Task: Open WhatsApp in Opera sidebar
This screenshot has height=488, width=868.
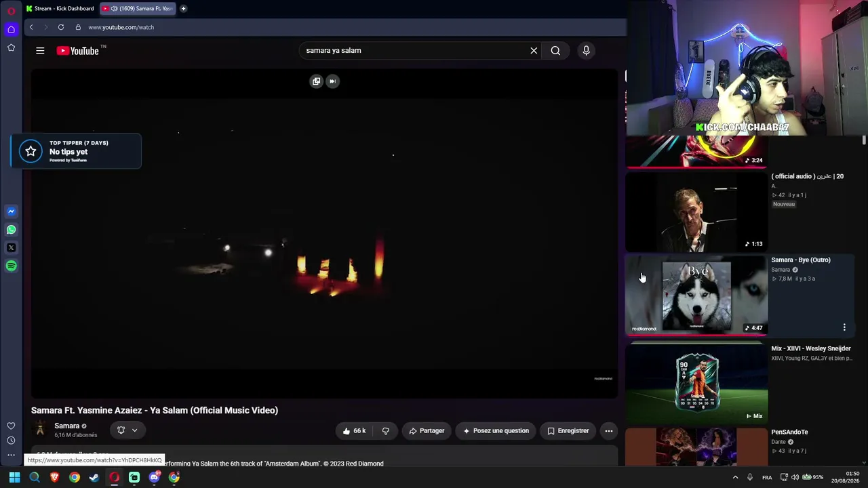Action: pyautogui.click(x=11, y=230)
